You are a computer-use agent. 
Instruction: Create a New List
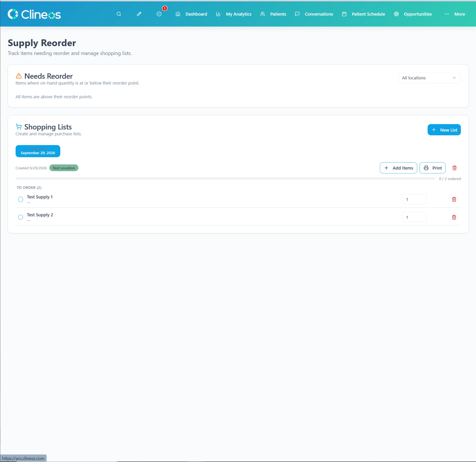(444, 130)
